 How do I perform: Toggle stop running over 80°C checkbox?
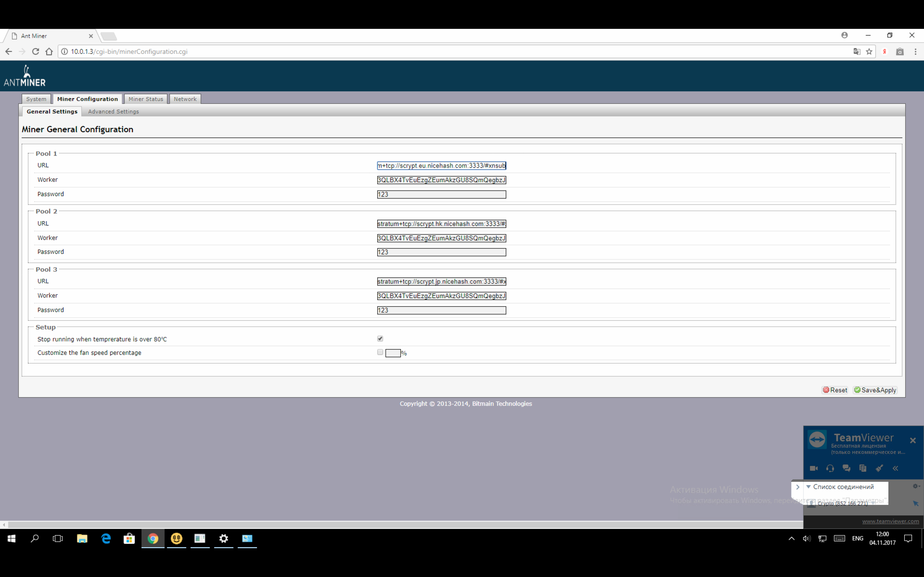pyautogui.click(x=380, y=339)
